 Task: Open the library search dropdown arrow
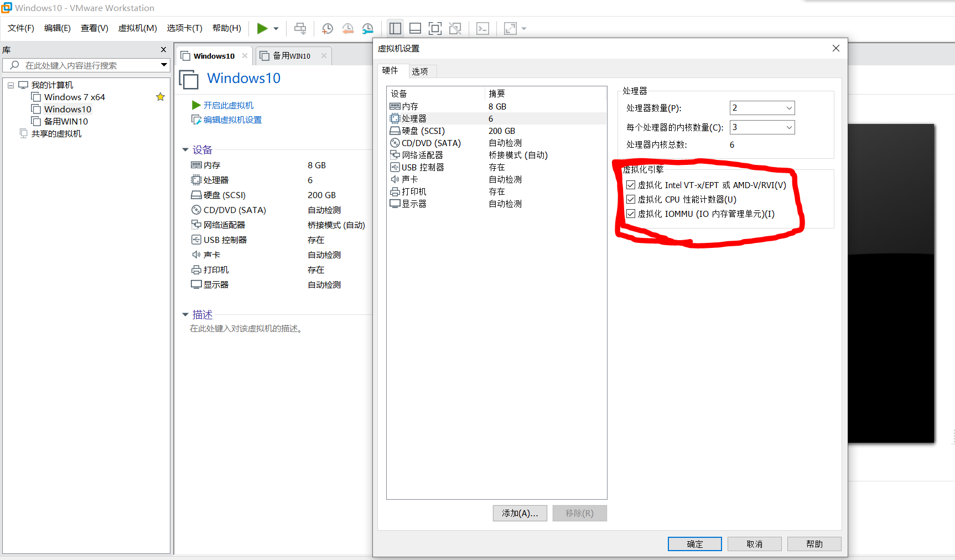click(x=164, y=65)
